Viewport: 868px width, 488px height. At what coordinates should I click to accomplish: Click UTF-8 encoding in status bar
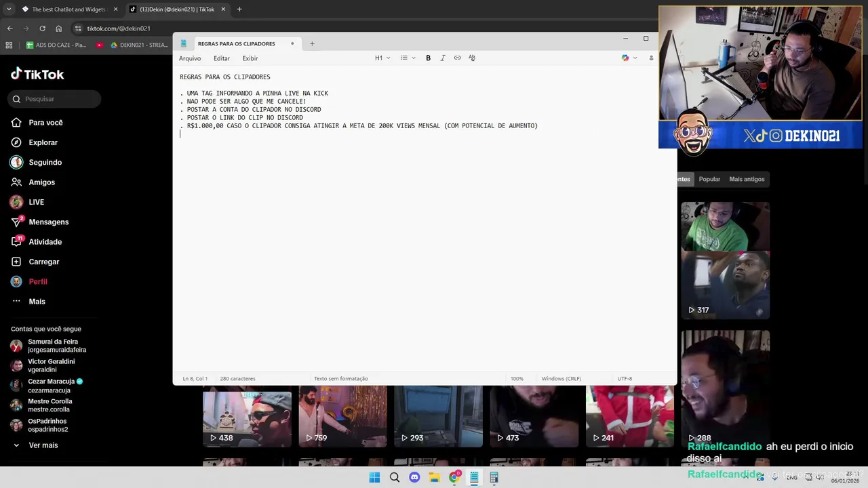(625, 379)
